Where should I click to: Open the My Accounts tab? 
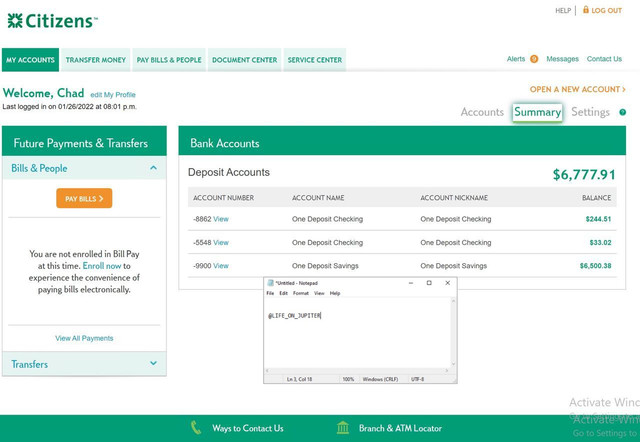coord(30,60)
